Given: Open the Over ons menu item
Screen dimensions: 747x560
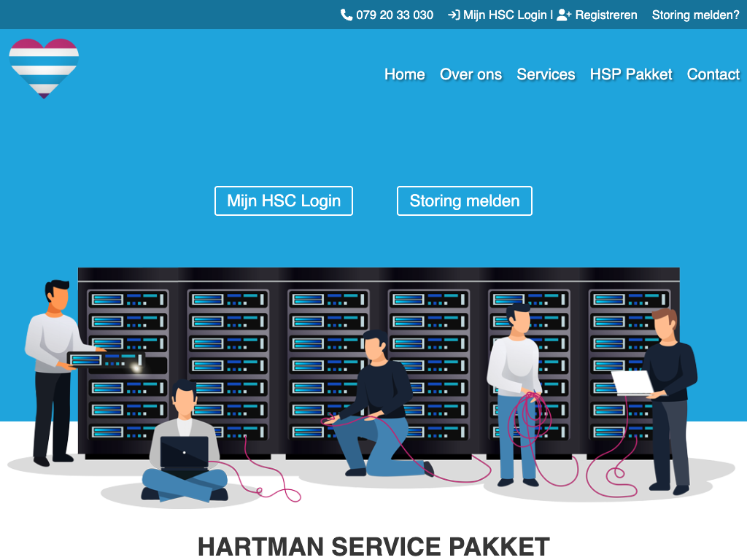Looking at the screenshot, I should [471, 74].
